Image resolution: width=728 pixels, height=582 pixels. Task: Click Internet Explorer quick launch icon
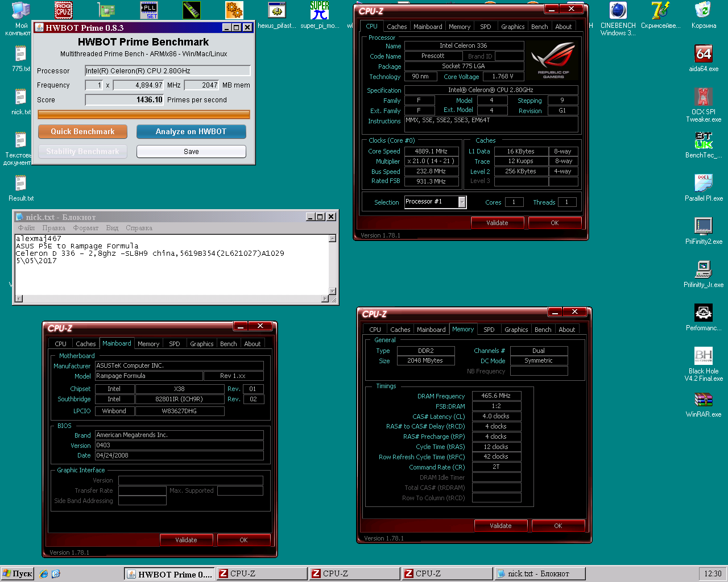tap(44, 574)
